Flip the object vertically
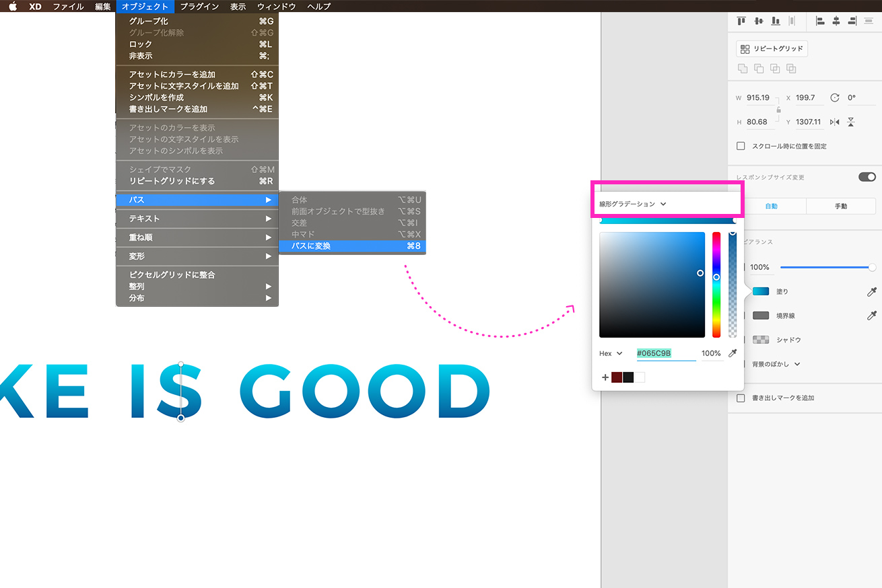Screen dimensions: 882x588 pos(851,122)
